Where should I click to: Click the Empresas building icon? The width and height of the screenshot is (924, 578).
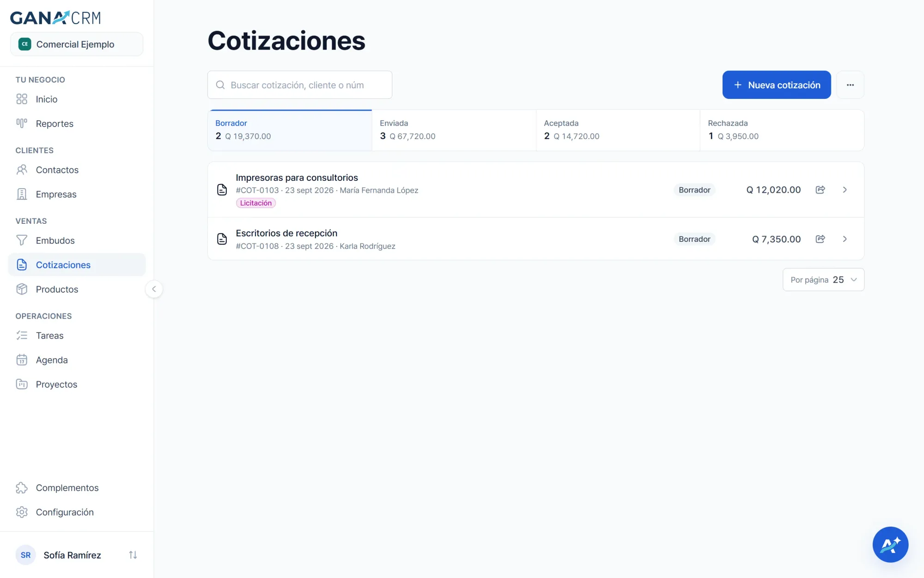tap(22, 194)
